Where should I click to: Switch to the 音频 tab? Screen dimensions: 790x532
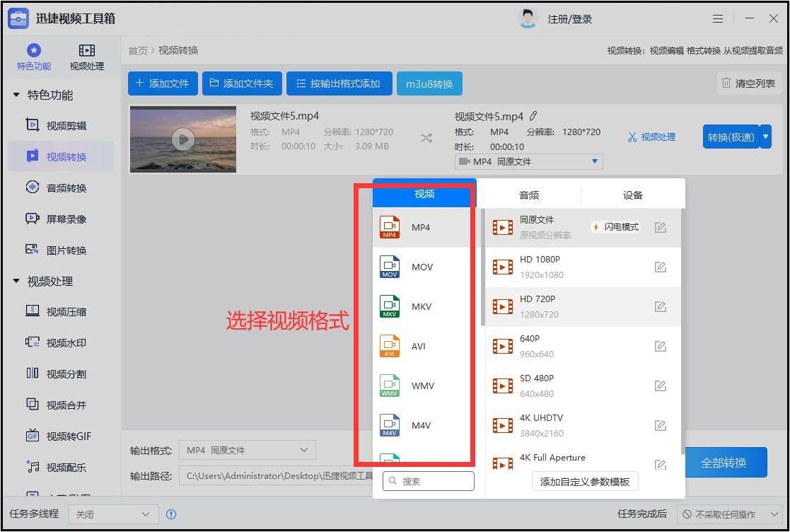528,194
